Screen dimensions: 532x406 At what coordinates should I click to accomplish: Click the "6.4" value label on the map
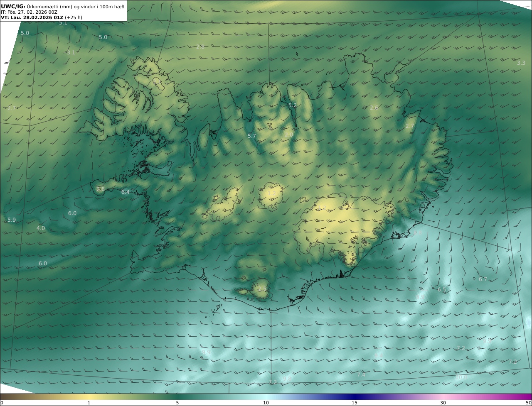(x=126, y=192)
